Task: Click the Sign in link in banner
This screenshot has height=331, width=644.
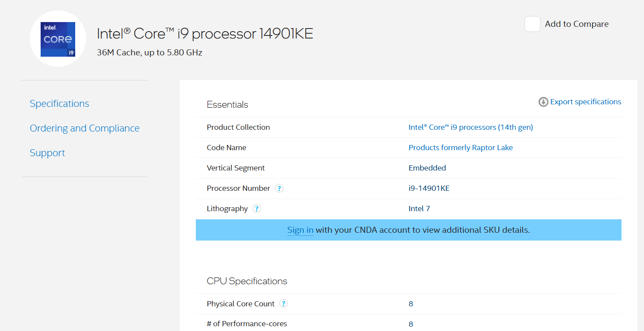Action: pos(300,230)
